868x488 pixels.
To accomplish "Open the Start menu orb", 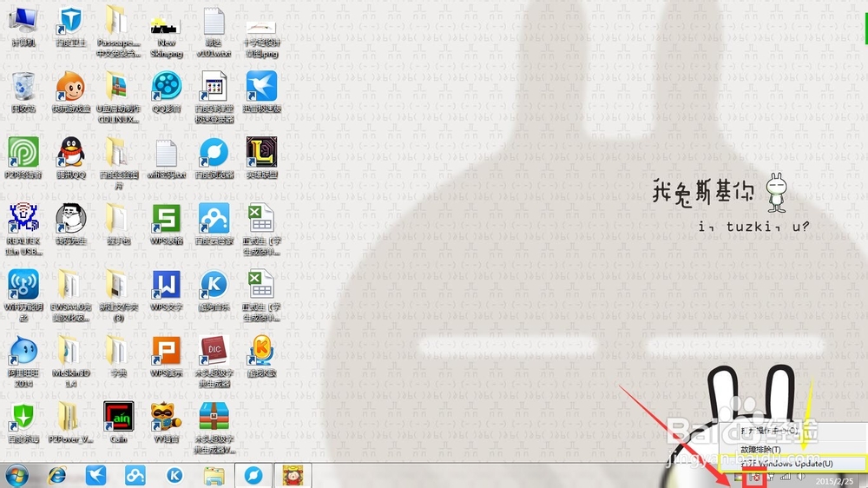I will click(x=16, y=475).
